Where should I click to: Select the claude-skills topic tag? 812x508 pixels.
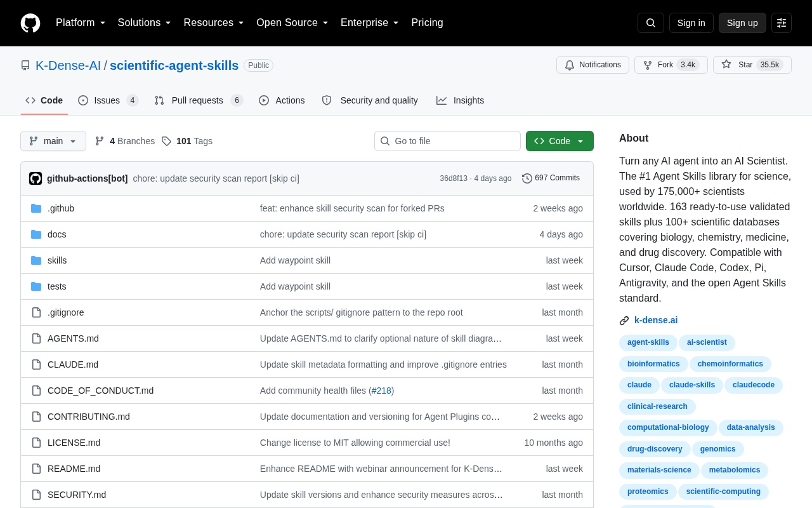(692, 385)
